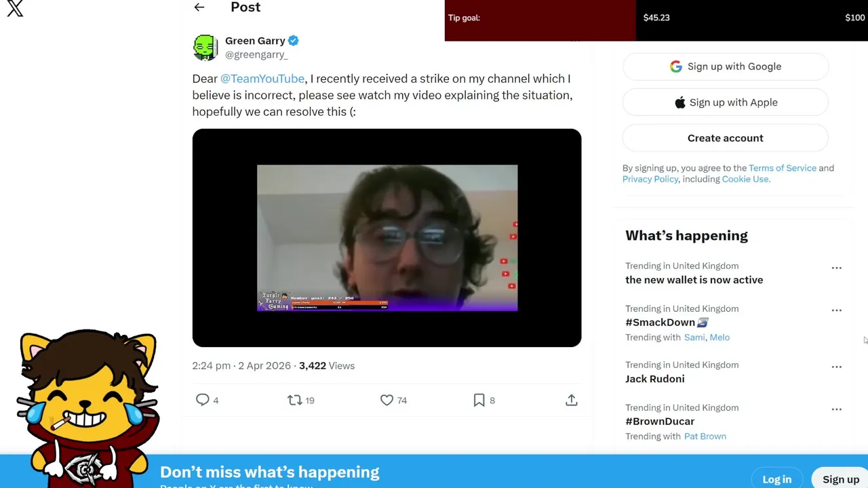Image resolution: width=868 pixels, height=488 pixels.
Task: Open more options for Jack Rudoni trend
Action: 836,367
